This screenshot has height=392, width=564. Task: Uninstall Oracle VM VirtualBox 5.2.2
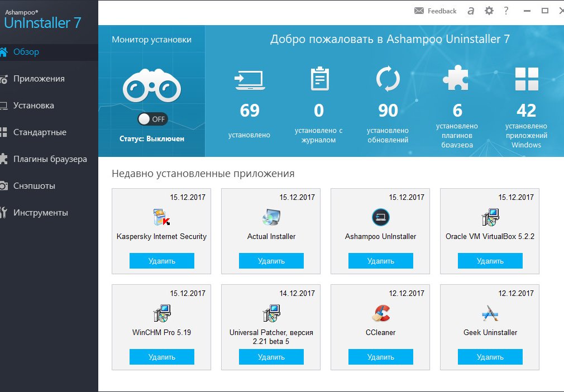click(490, 261)
